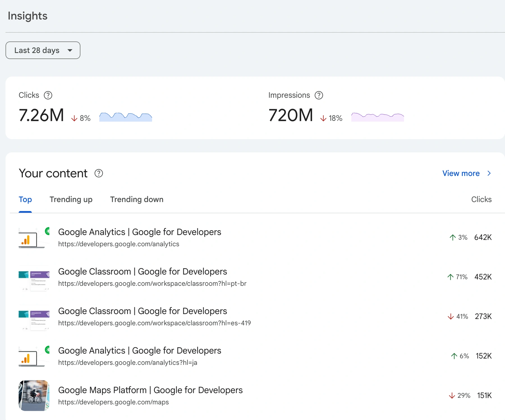Click the 642K clicks value

coord(483,237)
